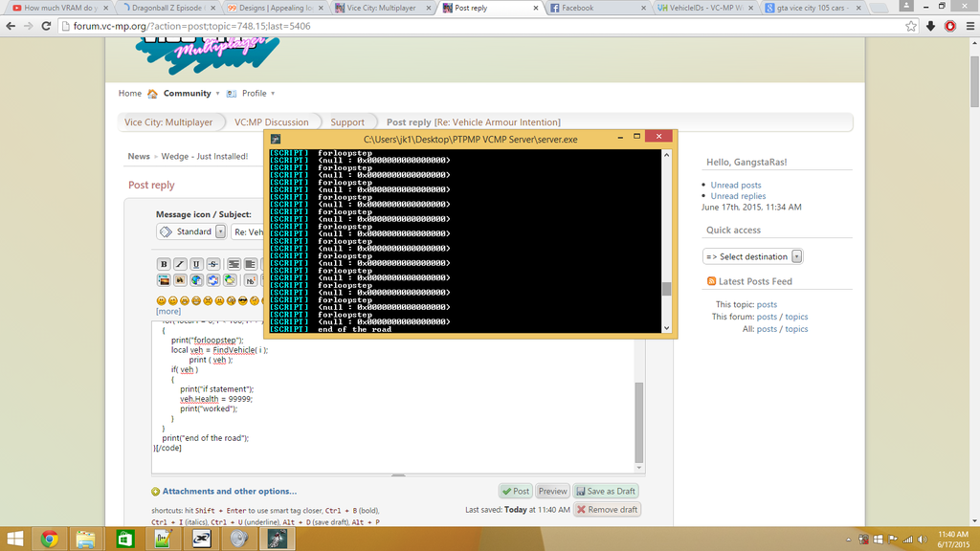This screenshot has height=551, width=980.
Task: Bookmark this page with the star
Action: coord(911,26)
